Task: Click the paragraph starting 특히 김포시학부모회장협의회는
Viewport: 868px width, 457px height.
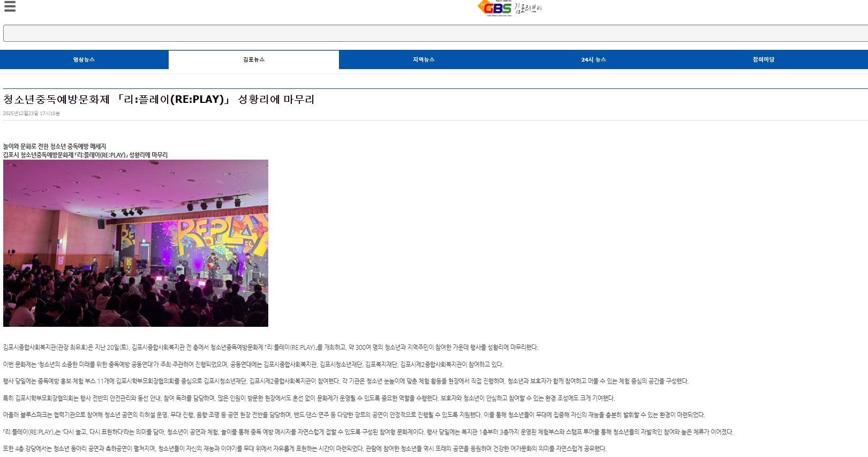Action: [309, 398]
